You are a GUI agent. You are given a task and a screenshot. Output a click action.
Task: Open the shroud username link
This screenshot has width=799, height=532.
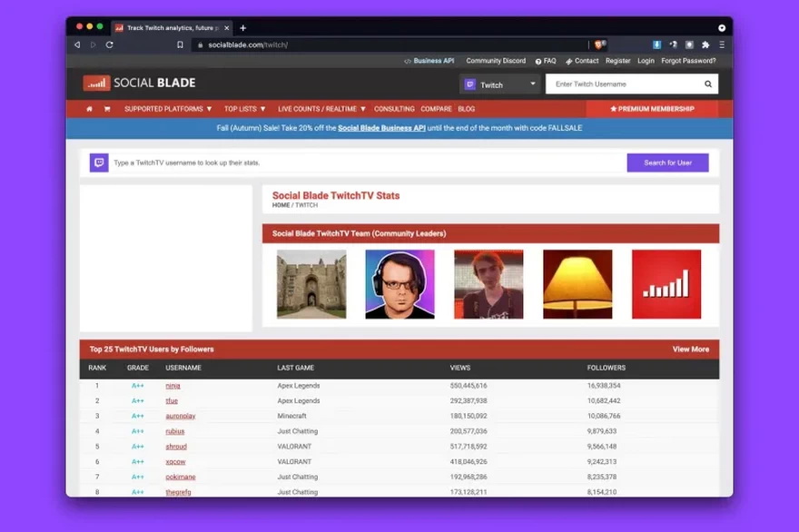pos(176,447)
